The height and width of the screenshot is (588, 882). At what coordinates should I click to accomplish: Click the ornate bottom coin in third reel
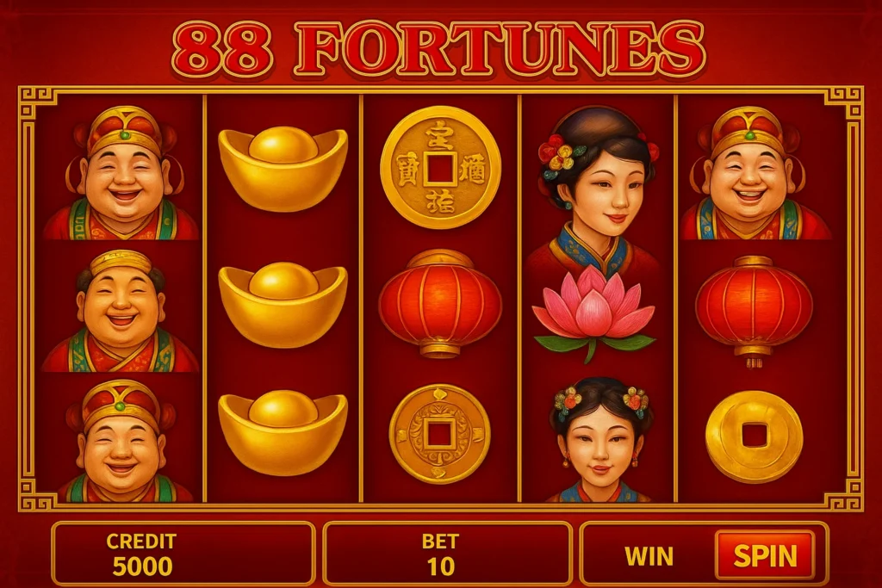click(x=440, y=434)
